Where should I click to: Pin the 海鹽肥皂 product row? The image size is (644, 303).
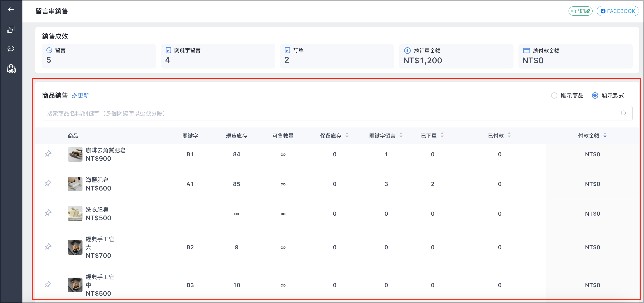tap(48, 183)
